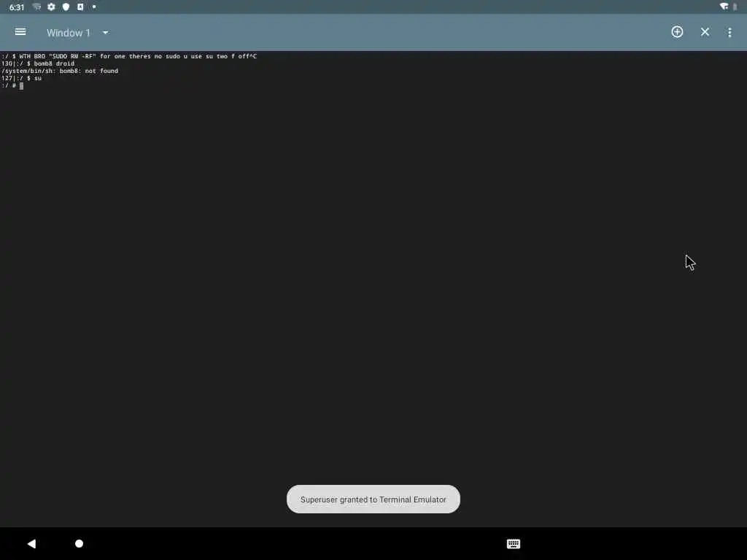This screenshot has width=747, height=560.
Task: Open the keyboard switcher icon
Action: [x=513, y=544]
